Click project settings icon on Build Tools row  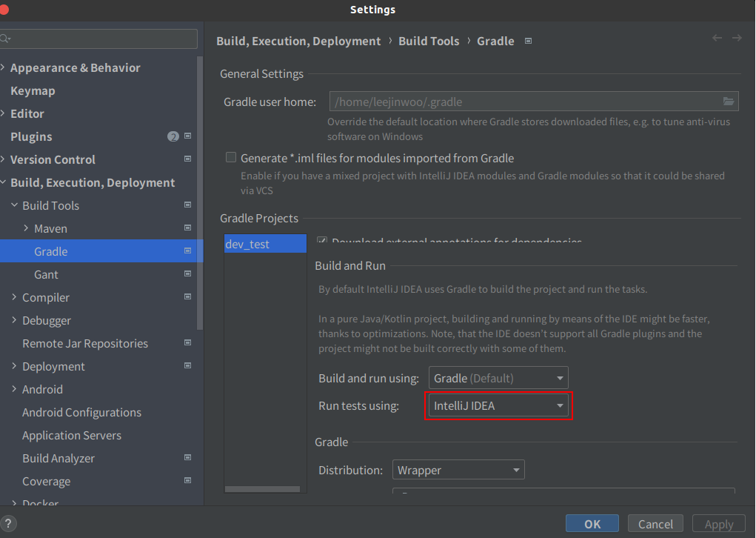point(187,205)
